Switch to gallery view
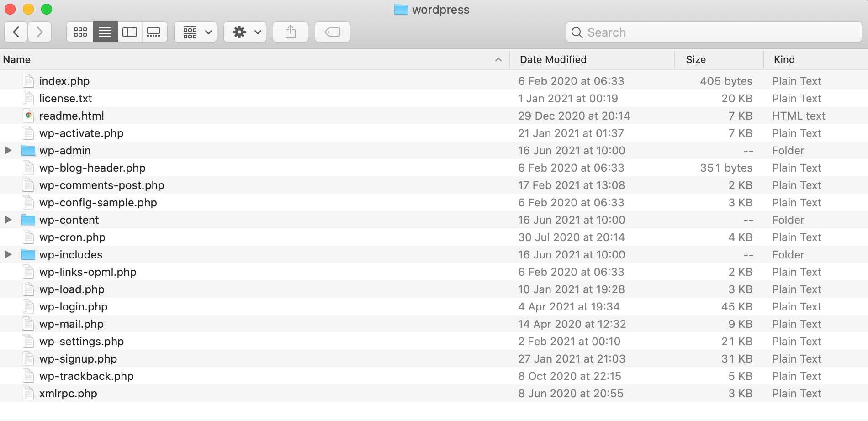 click(154, 32)
